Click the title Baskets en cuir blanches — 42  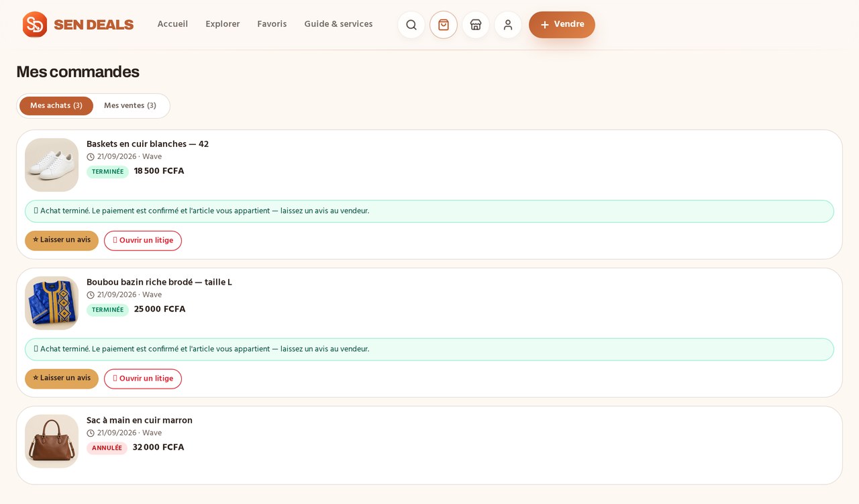[x=148, y=144]
